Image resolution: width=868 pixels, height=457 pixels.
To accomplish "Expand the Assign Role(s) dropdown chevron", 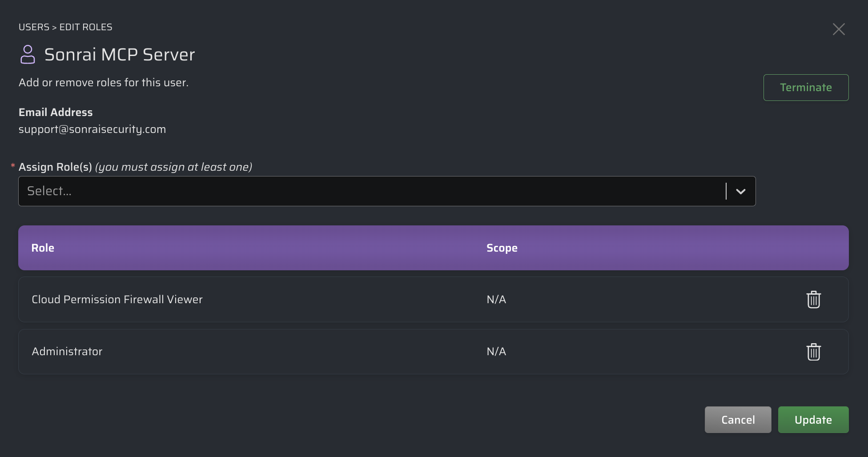I will [x=740, y=191].
